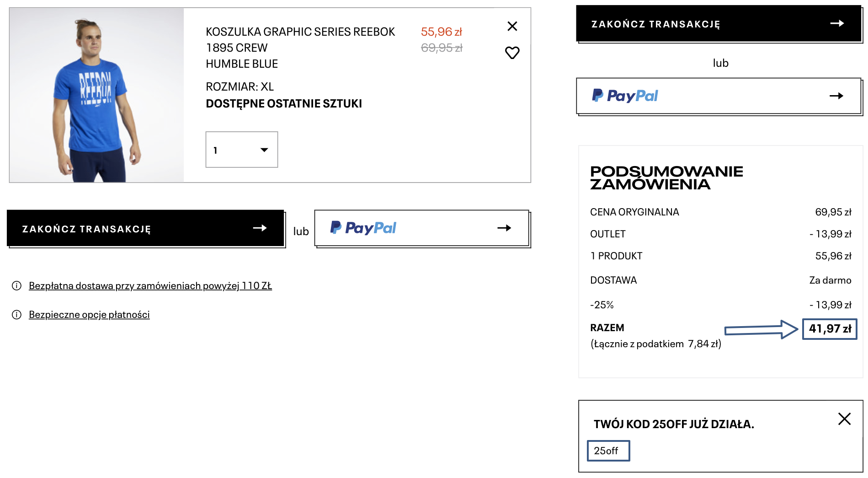Dismiss the 25OFF promo code message
This screenshot has height=478, width=868.
(x=844, y=419)
